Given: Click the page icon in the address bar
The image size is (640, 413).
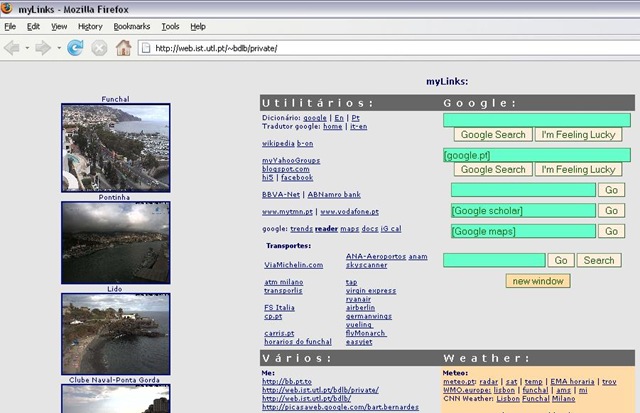Looking at the screenshot, I should 145,48.
